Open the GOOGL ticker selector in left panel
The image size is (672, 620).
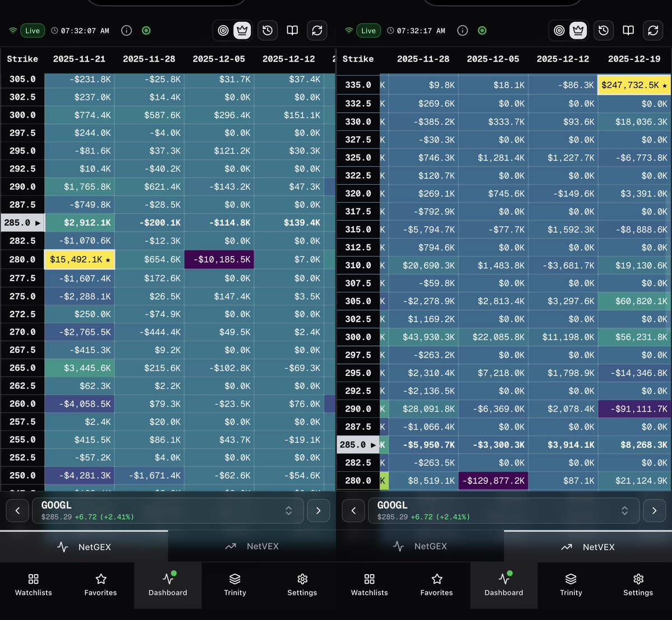168,511
